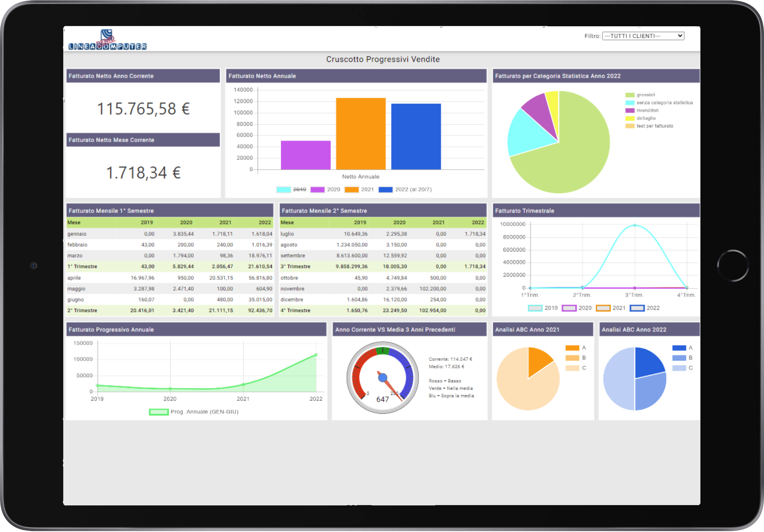This screenshot has width=764, height=532.
Task: Select the dicembre row label
Action: tap(292, 300)
